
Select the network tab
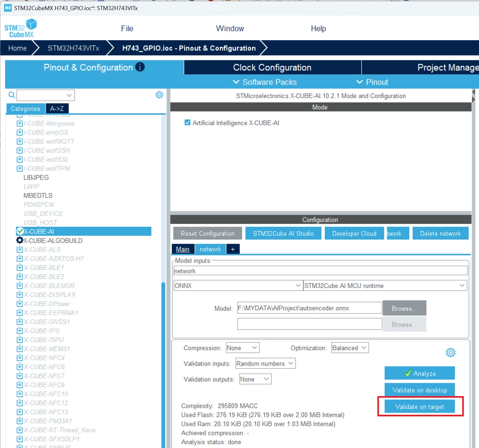point(210,249)
